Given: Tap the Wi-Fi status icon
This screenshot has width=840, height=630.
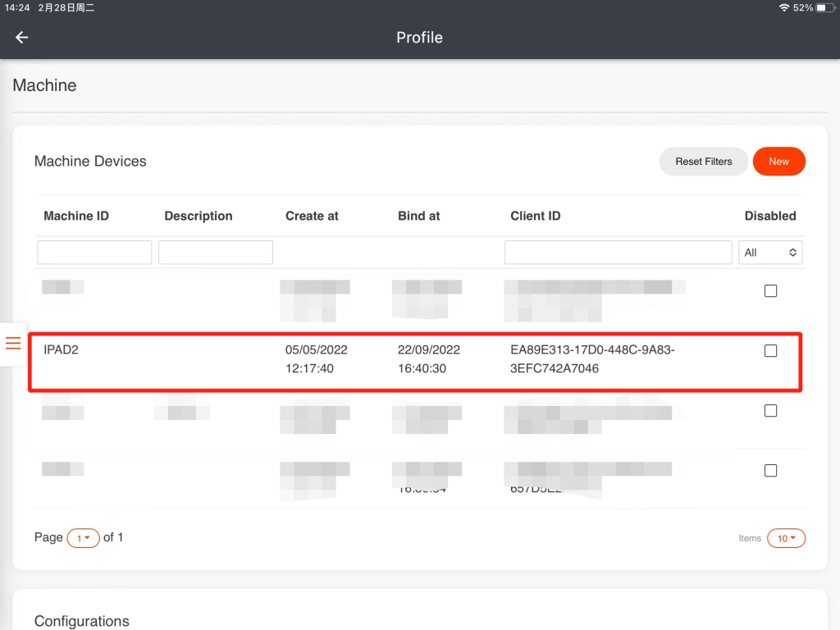Looking at the screenshot, I should coord(784,7).
